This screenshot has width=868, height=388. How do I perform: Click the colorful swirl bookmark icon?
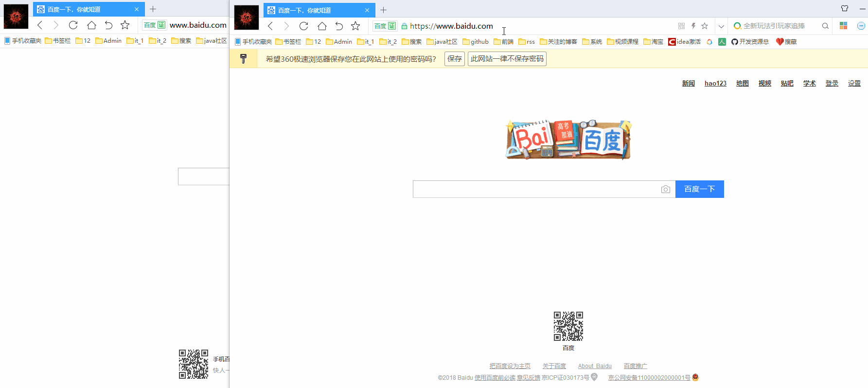(x=709, y=42)
